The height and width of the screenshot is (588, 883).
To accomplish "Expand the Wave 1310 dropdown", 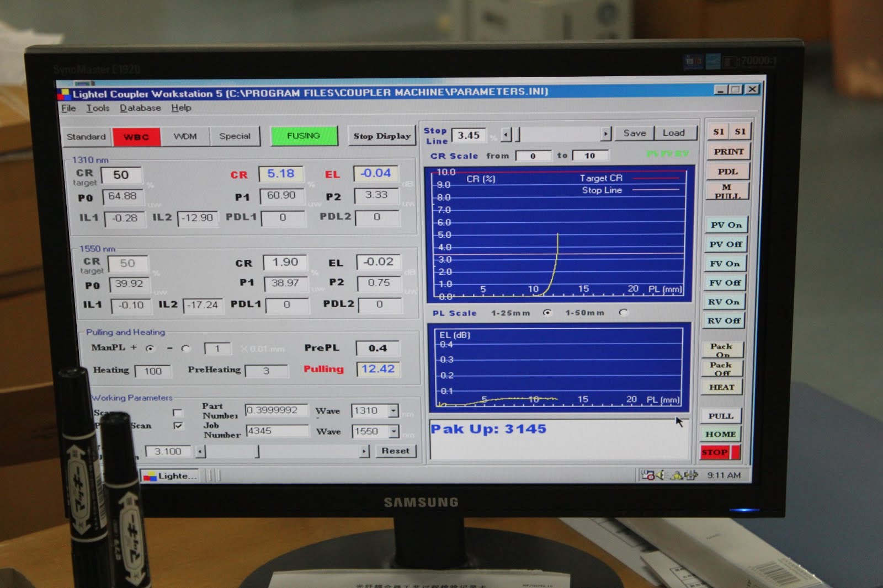I will click(x=393, y=410).
